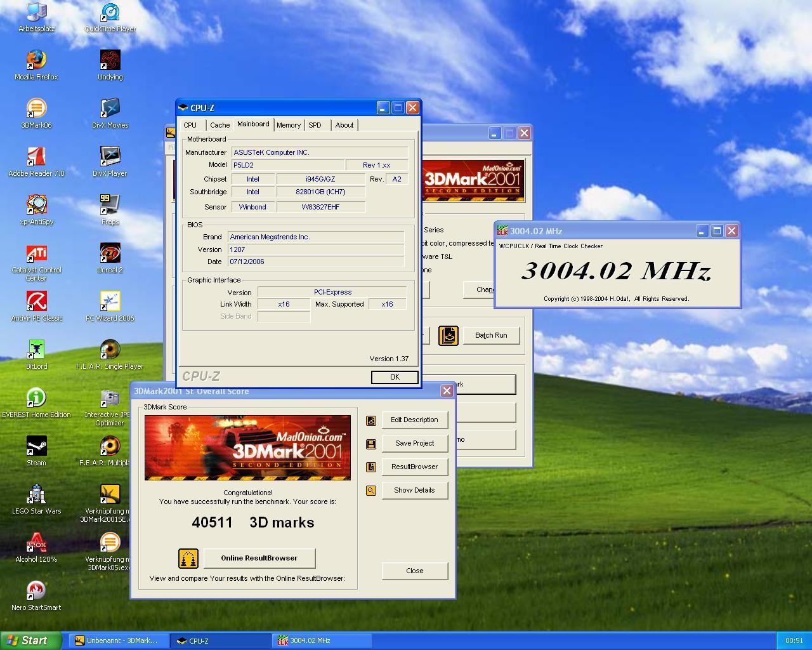Click the Sensor value W83627EHF
The height and width of the screenshot is (650, 812).
320,207
